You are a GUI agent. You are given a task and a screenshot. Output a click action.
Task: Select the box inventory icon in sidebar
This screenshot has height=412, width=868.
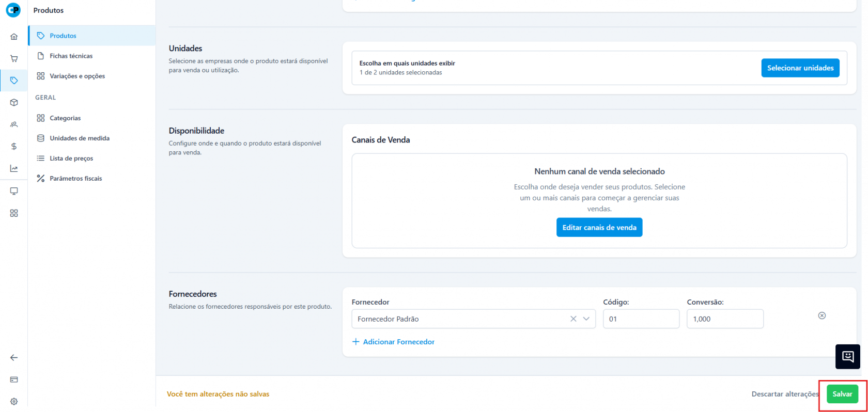pyautogui.click(x=14, y=102)
